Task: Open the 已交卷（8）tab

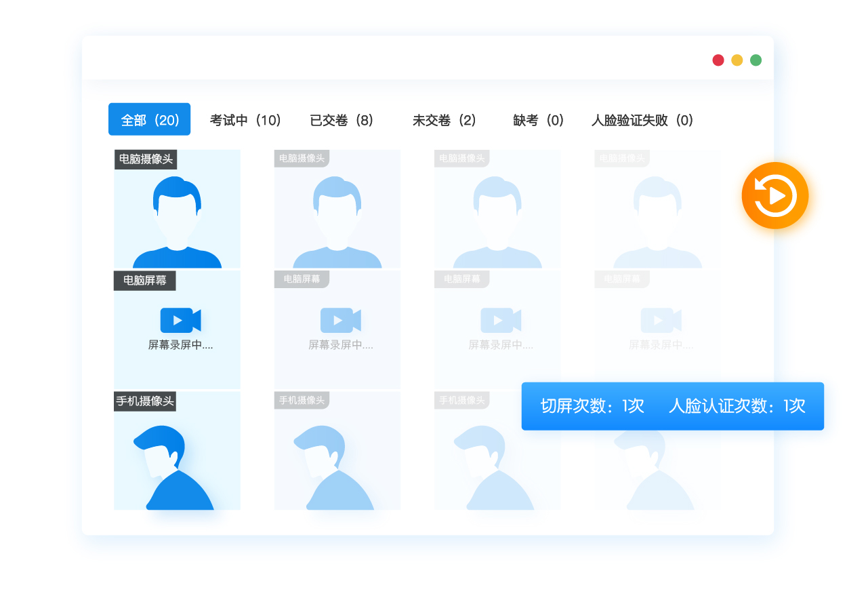Action: (x=342, y=120)
